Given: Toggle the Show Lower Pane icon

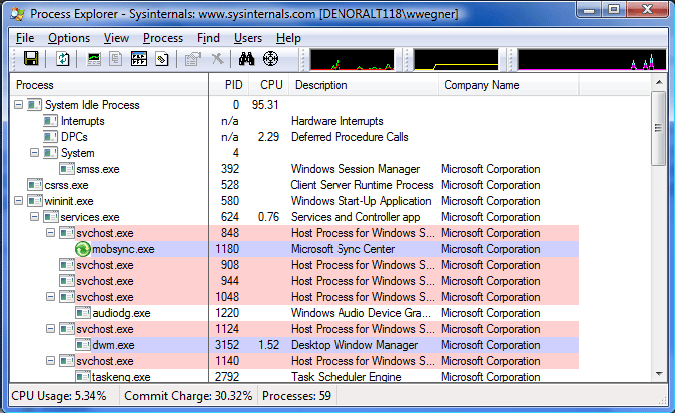Looking at the screenshot, I should [139, 59].
